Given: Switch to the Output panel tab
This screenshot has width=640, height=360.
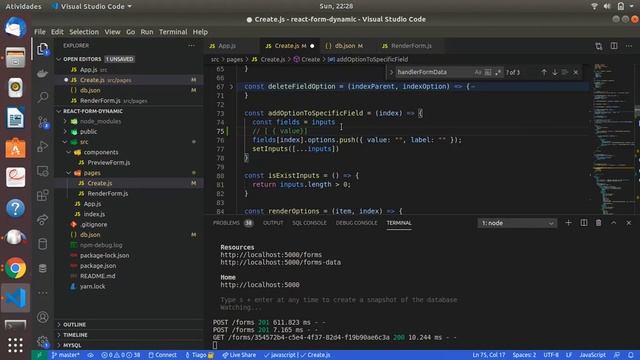Looking at the screenshot, I should tap(273, 223).
